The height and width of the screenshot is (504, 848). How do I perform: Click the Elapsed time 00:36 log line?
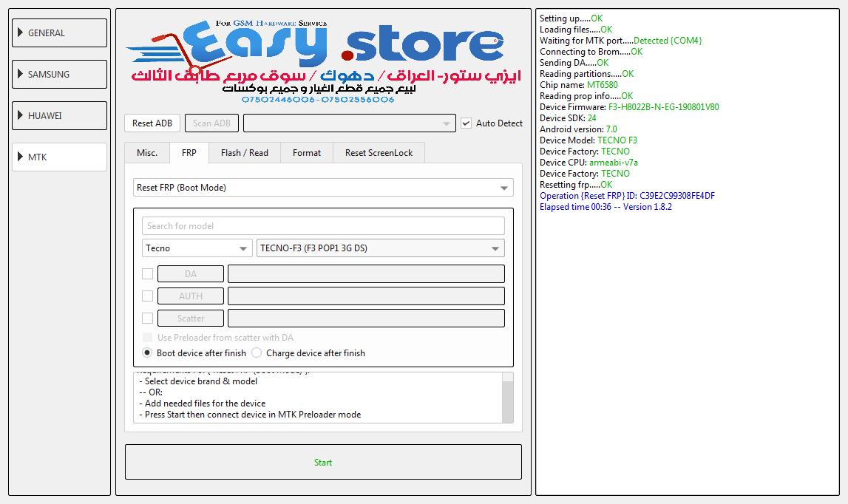(606, 207)
